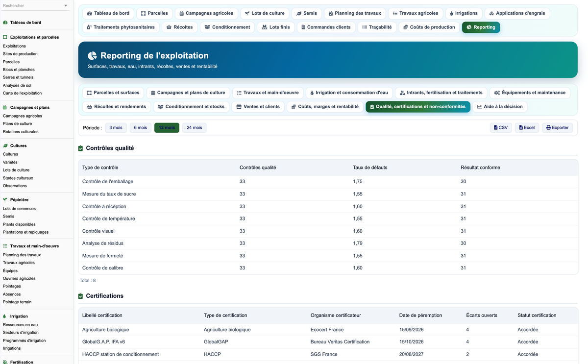
Task: Open Stades culturaux sidebar link
Action: pyautogui.click(x=18, y=178)
